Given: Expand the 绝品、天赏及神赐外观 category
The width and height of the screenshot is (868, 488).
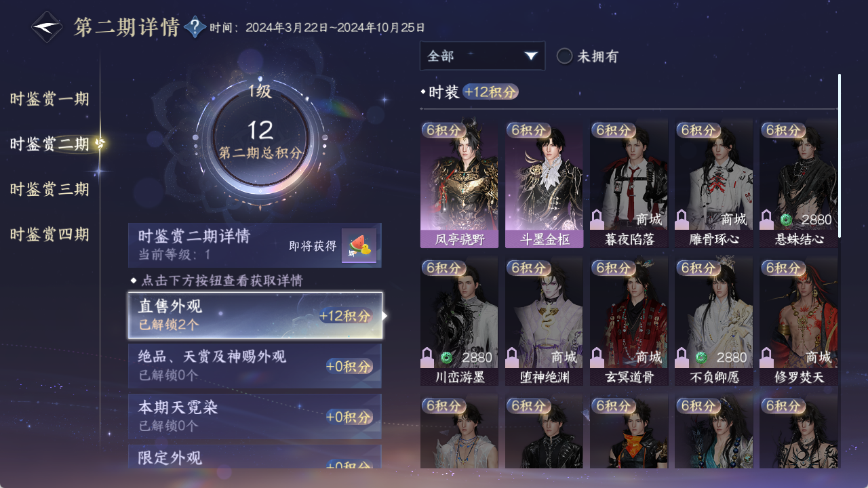Looking at the screenshot, I should tap(255, 366).
